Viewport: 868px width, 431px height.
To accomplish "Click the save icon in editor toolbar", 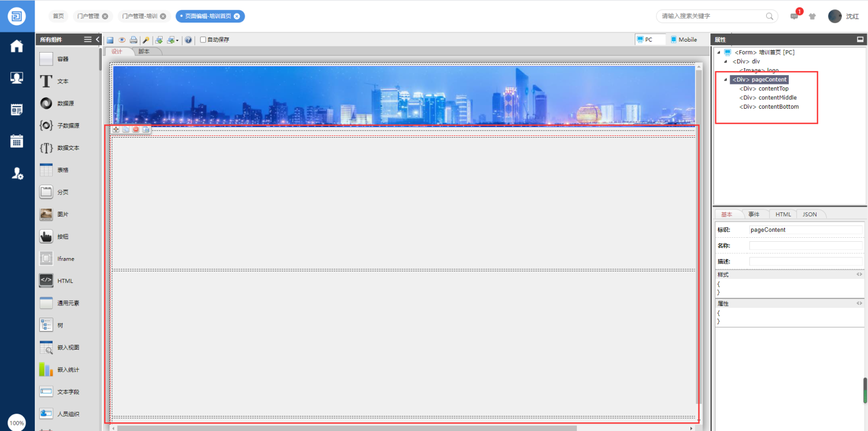I will point(110,40).
